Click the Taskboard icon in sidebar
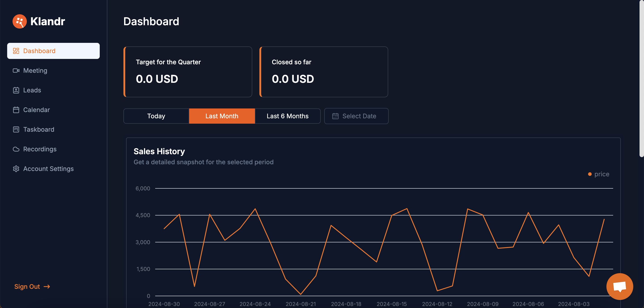644x308 pixels. pos(16,129)
